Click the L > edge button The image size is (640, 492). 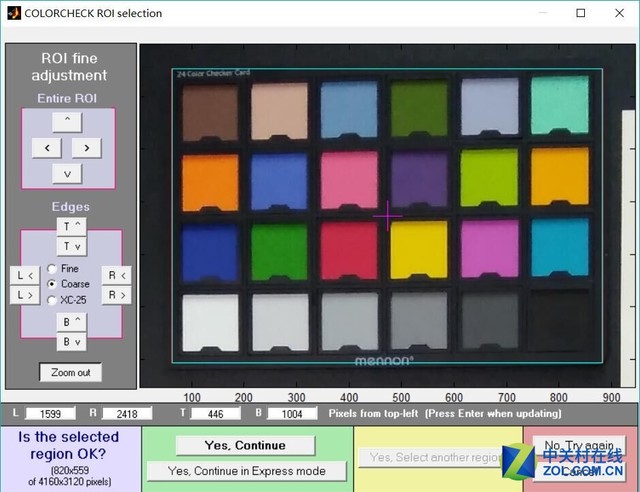tap(25, 295)
